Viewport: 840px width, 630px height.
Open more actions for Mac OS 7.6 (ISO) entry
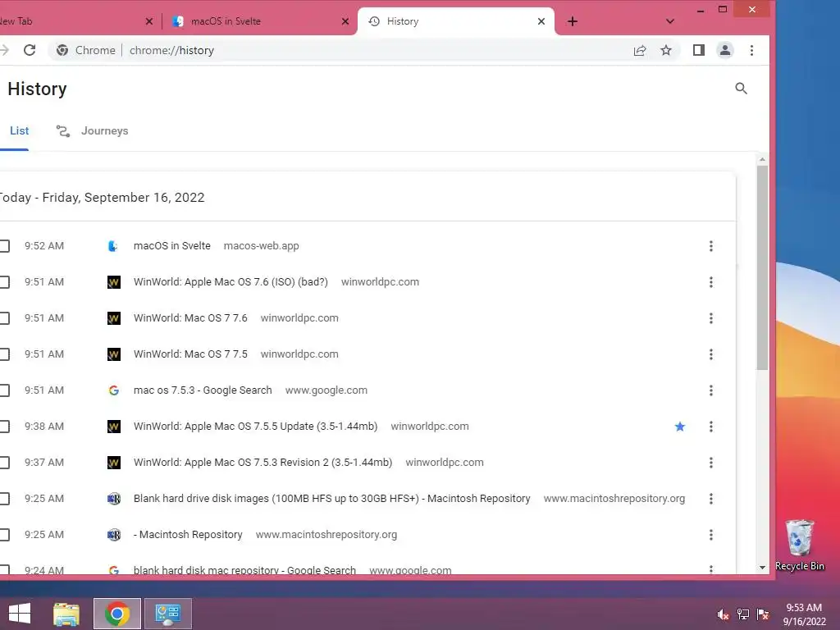[x=711, y=282]
